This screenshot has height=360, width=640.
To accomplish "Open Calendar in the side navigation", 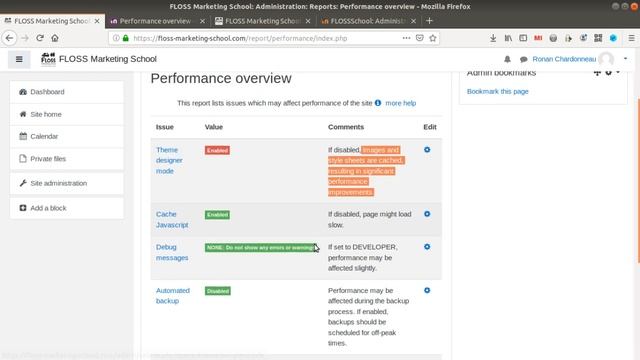I will point(67,136).
